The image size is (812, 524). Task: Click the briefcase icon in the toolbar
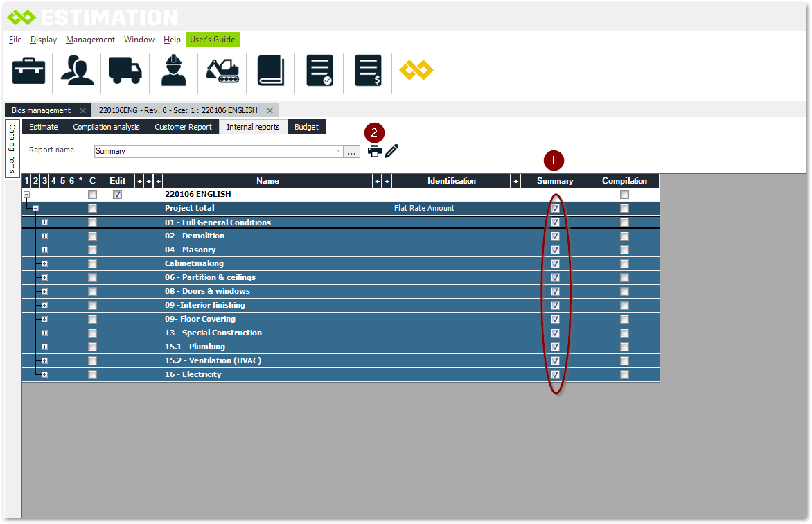[x=28, y=71]
